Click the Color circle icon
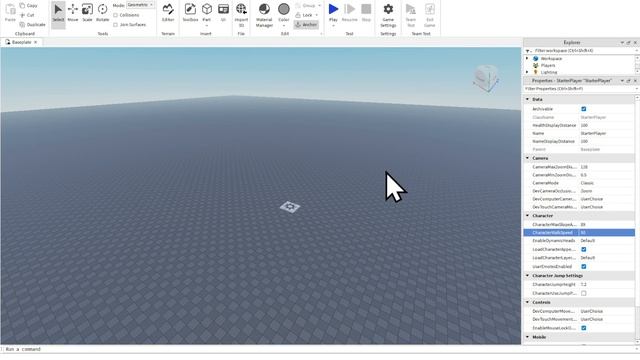The height and width of the screenshot is (360, 640). coord(284,9)
